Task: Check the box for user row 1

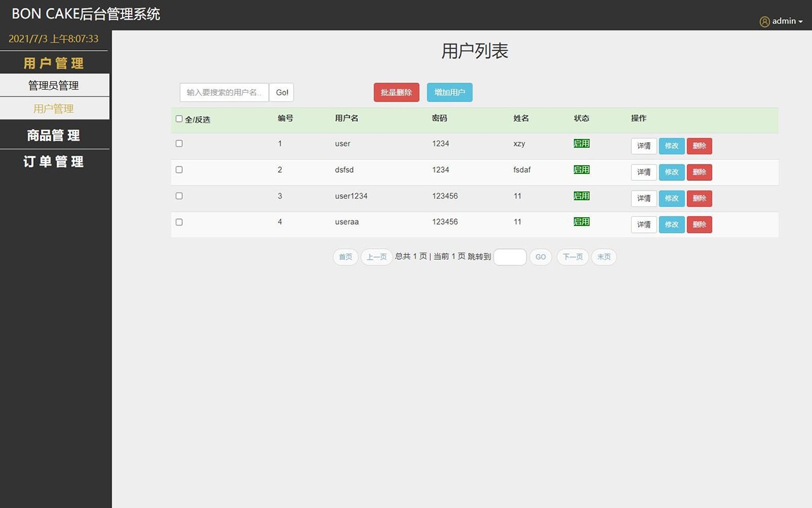Action: point(179,144)
